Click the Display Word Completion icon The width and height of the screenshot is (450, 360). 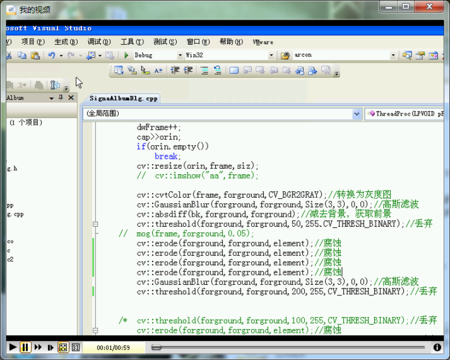click(x=158, y=70)
